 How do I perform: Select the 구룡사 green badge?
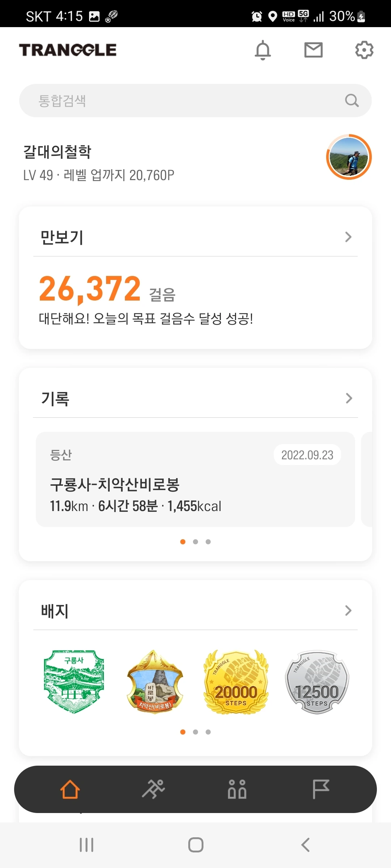pyautogui.click(x=74, y=682)
